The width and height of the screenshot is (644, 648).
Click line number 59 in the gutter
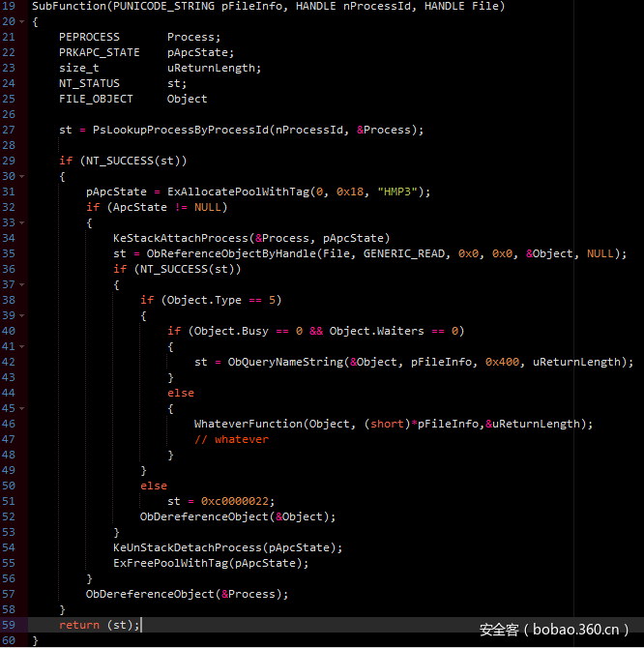(9, 625)
